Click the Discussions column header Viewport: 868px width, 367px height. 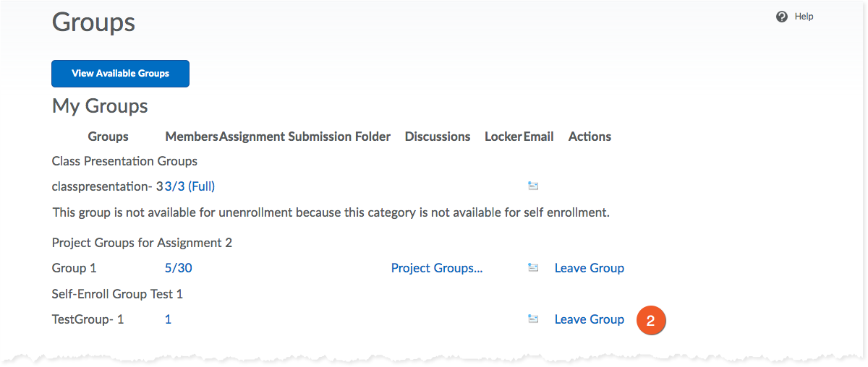point(438,137)
